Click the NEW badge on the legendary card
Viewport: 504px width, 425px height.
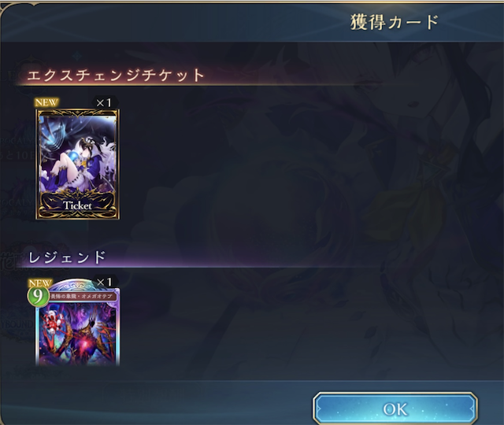tap(40, 283)
